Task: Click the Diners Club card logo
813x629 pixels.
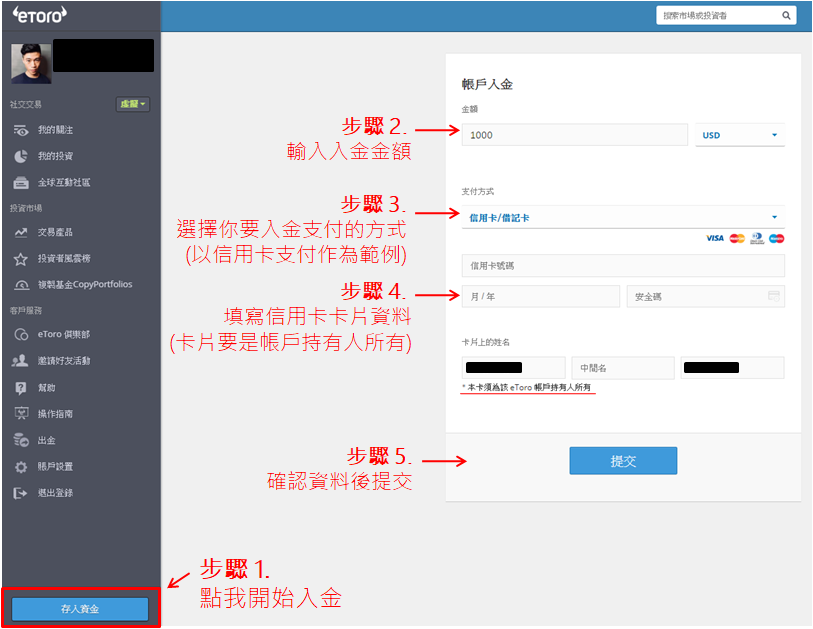Action: tap(757, 238)
